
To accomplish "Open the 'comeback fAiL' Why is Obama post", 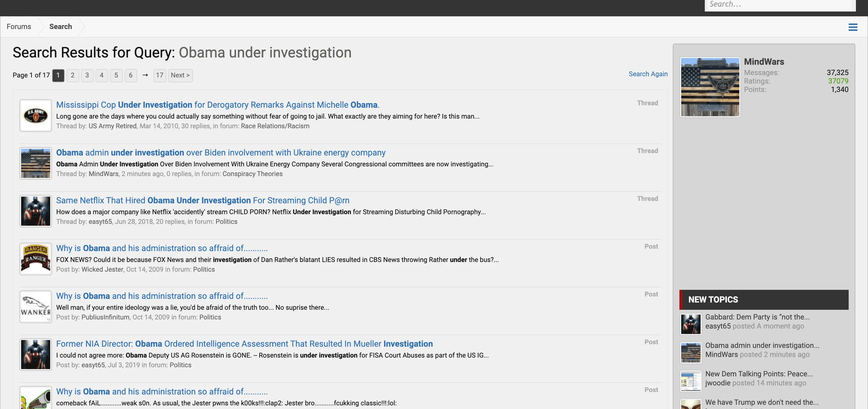I will click(x=162, y=391).
